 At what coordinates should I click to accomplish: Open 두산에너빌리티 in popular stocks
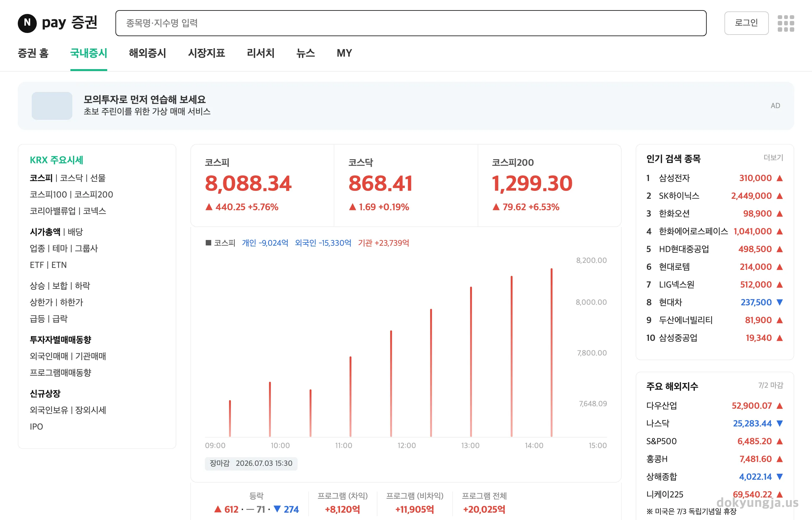tap(714, 320)
